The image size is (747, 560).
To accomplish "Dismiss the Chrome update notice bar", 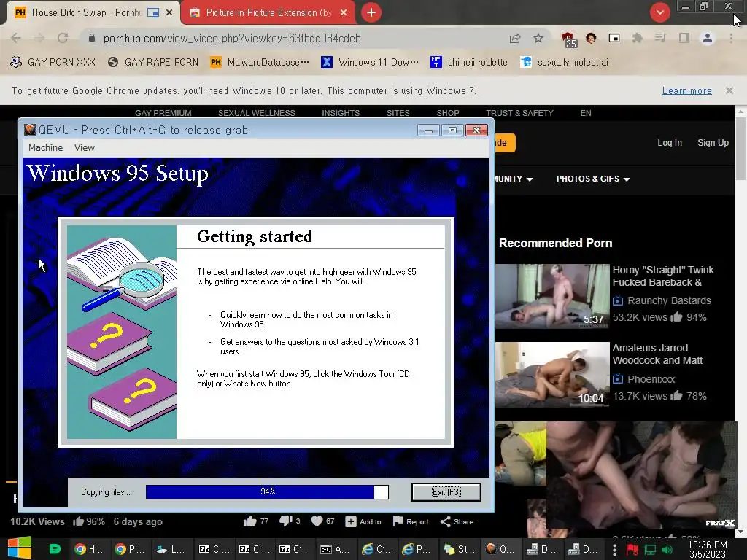I will [x=729, y=90].
